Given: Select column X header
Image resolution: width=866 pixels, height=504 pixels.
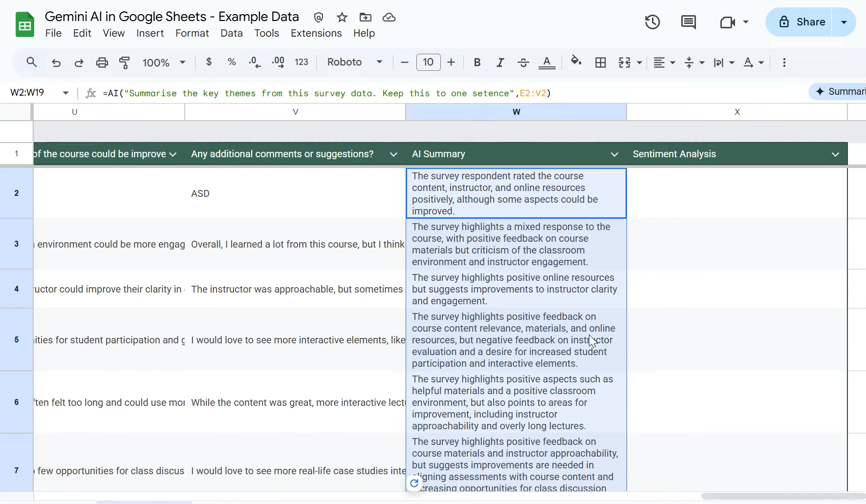Looking at the screenshot, I should pos(737,112).
